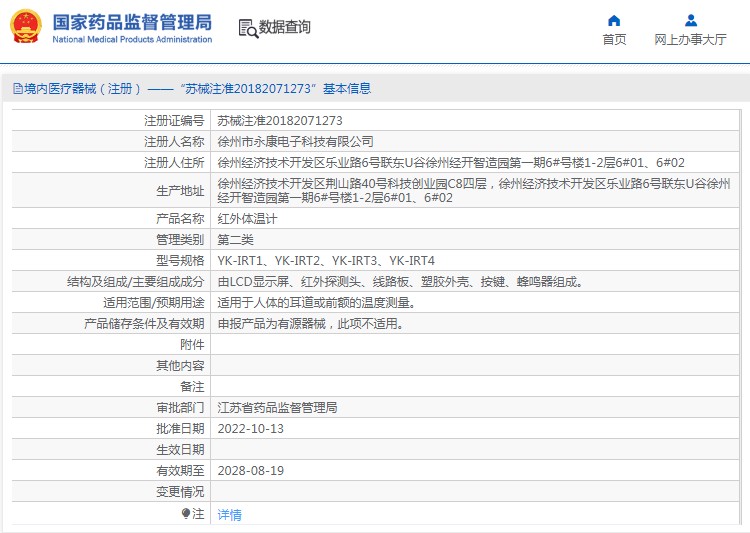Click the 批准日期 label
The height and width of the screenshot is (533, 750).
(x=180, y=429)
